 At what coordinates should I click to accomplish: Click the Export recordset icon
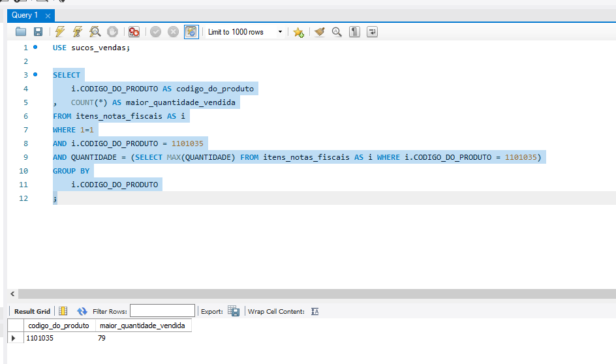(x=234, y=311)
